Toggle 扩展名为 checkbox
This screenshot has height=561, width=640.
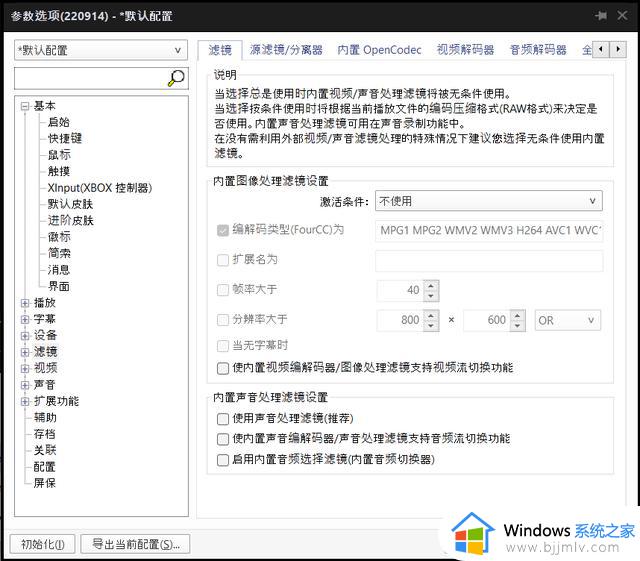pos(223,260)
